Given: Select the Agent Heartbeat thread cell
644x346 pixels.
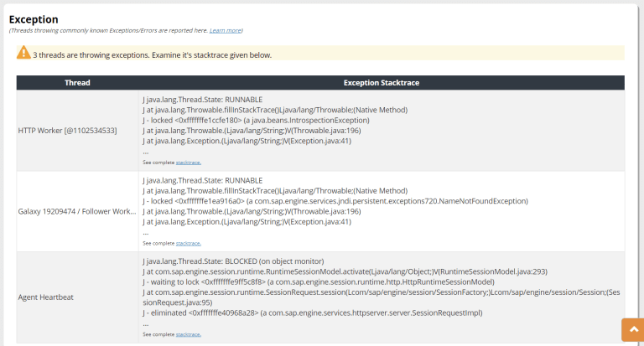Looking at the screenshot, I should click(x=48, y=297).
